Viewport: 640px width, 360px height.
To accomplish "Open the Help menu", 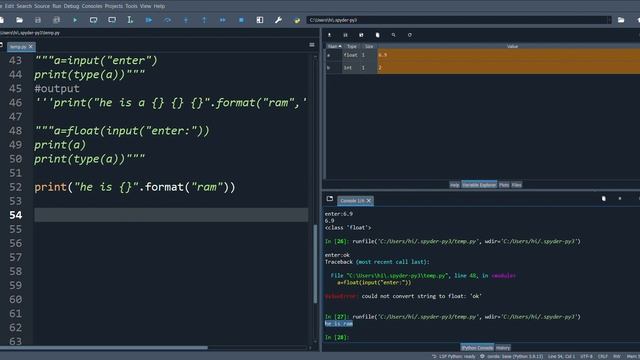I will coord(159,6).
